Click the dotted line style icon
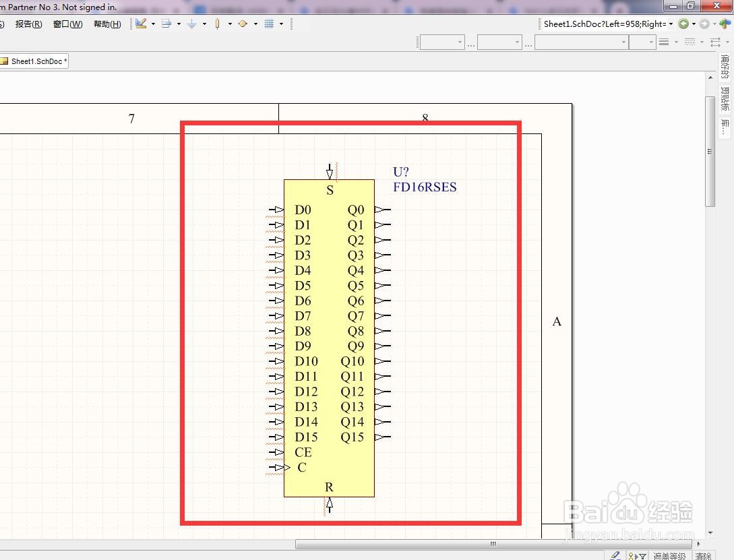734x560 pixels. pyautogui.click(x=690, y=42)
